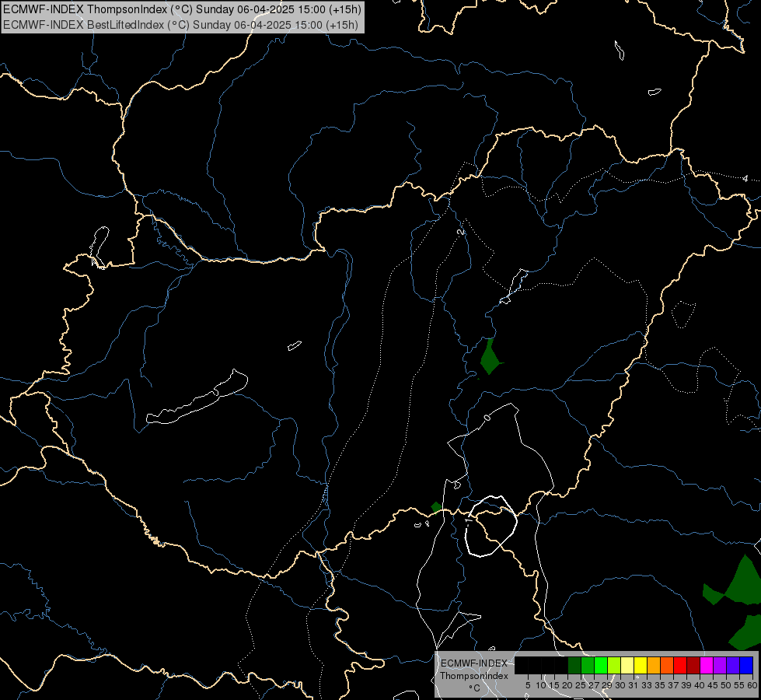
Task: Click the '°C' unit label in legend
Action: coord(474,688)
